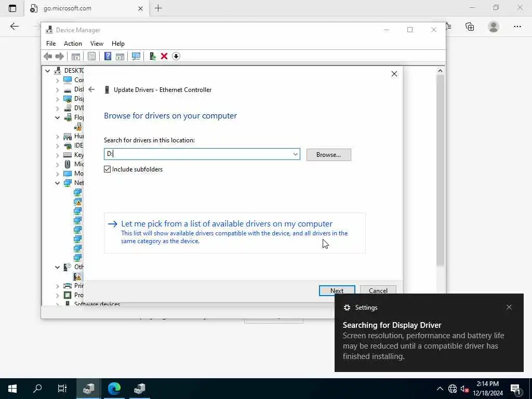Click the network globe tray icon
The width and height of the screenshot is (532, 399).
coord(453,389)
